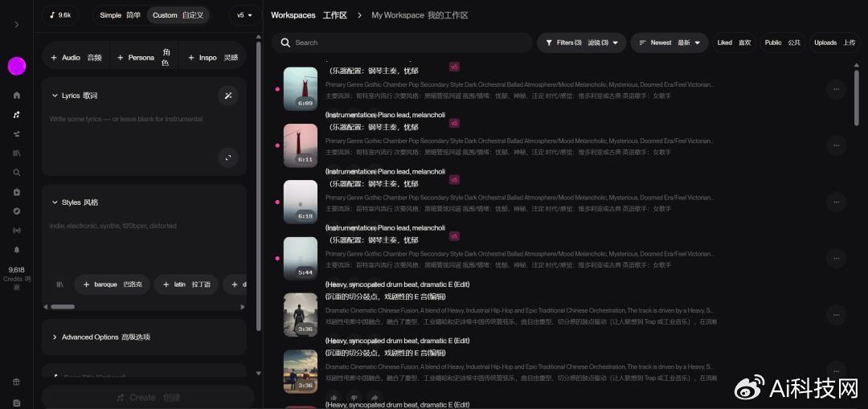Open Studio icon in sidebar

[17, 134]
